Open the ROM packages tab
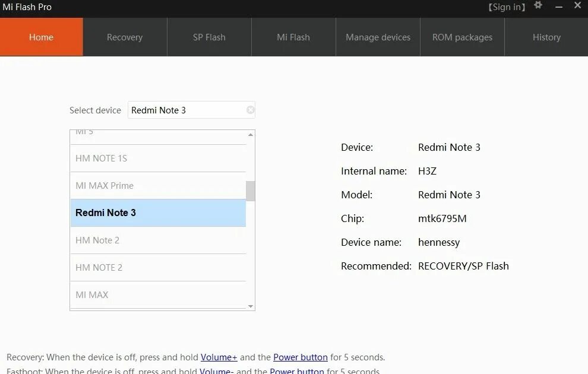The height and width of the screenshot is (374, 588). pos(462,37)
